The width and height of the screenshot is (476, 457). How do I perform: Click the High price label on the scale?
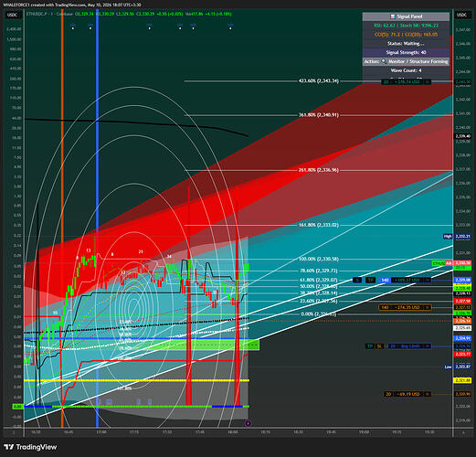click(448, 236)
